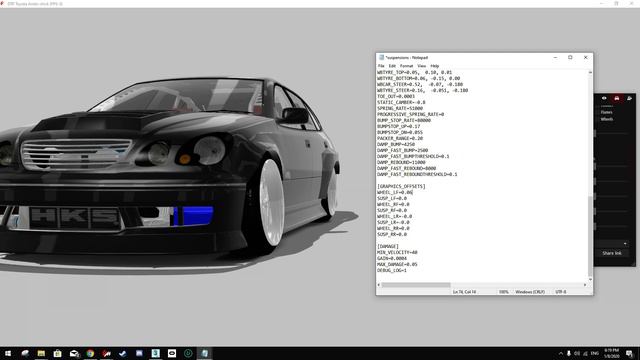Click the STATIC_CAMBER line
Image resolution: width=640 pixels, height=360 pixels.
click(401, 102)
